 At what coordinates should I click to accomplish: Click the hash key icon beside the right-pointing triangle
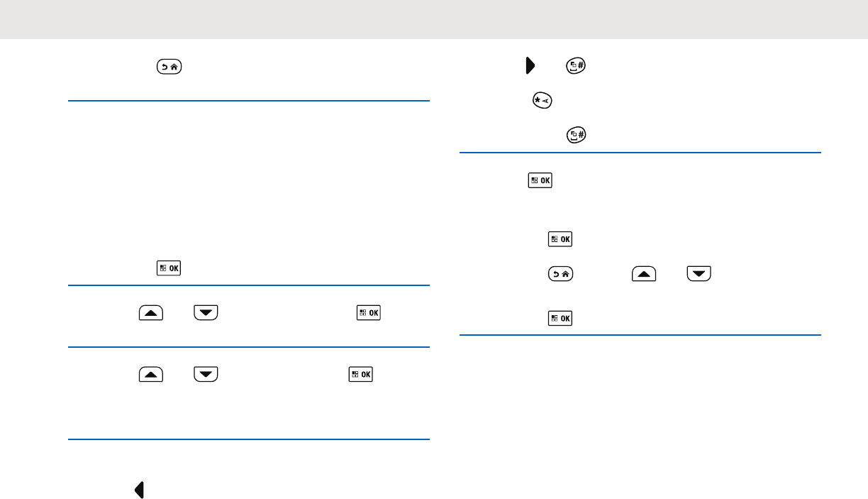coord(576,67)
